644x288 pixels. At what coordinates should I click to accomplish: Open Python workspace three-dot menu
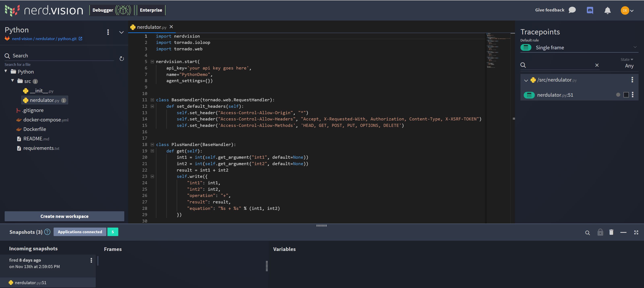click(x=108, y=32)
